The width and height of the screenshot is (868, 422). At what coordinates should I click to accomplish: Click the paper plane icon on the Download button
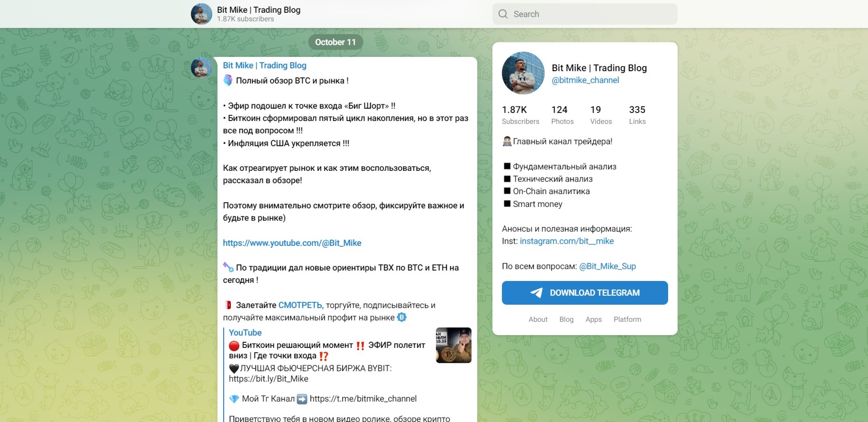click(x=537, y=293)
